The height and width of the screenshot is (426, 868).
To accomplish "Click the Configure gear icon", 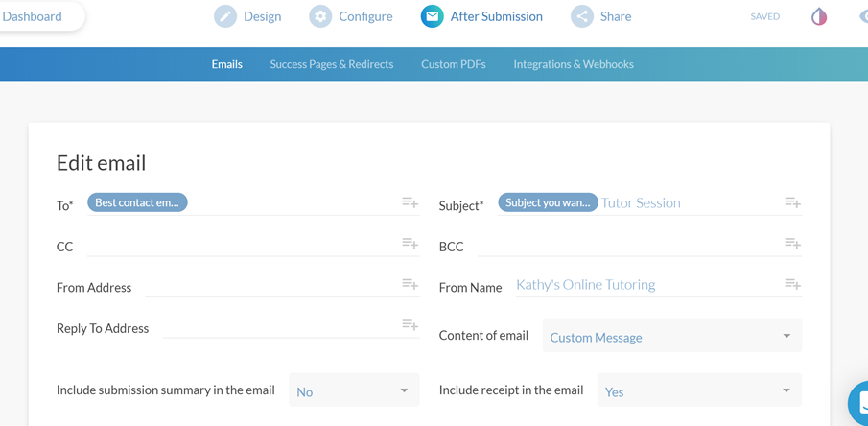I will coord(320,16).
